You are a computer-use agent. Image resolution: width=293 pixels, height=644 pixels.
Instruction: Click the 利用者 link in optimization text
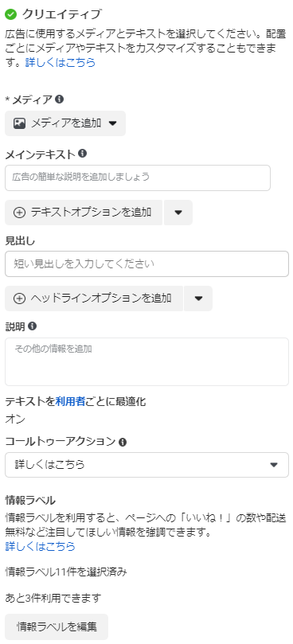pos(70,402)
